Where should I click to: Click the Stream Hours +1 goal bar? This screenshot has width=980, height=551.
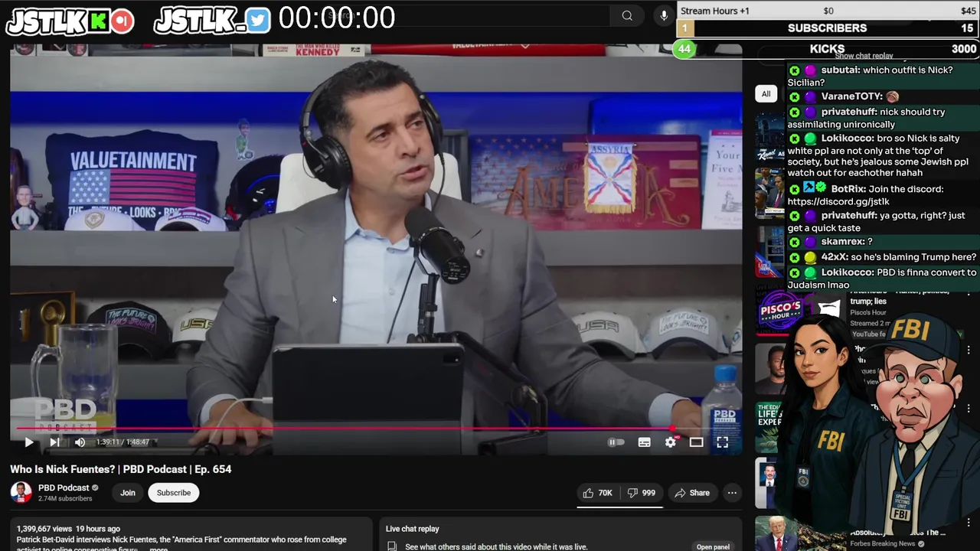click(828, 11)
